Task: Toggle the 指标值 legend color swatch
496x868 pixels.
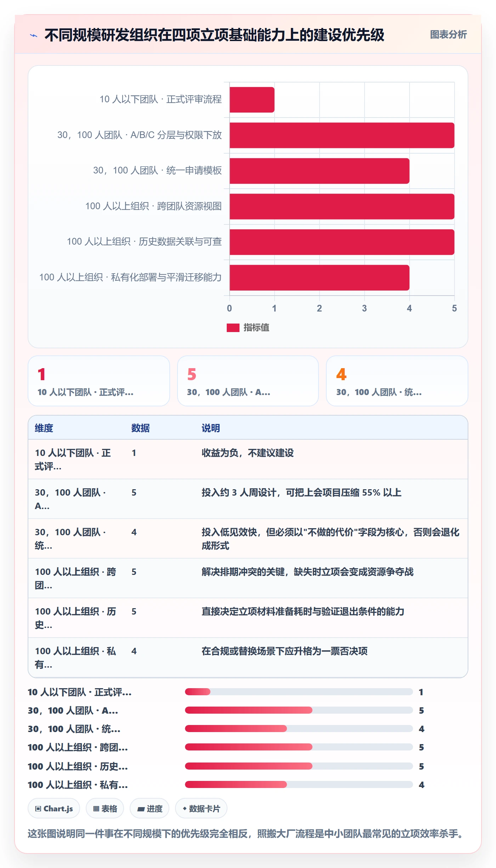Action: (233, 327)
